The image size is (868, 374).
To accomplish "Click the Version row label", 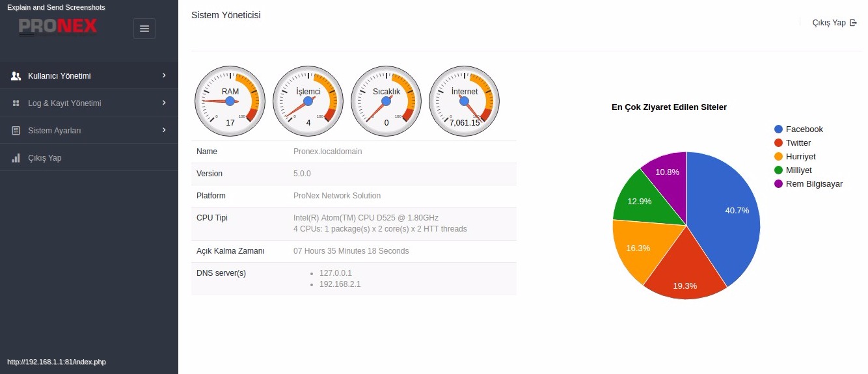I will point(210,174).
